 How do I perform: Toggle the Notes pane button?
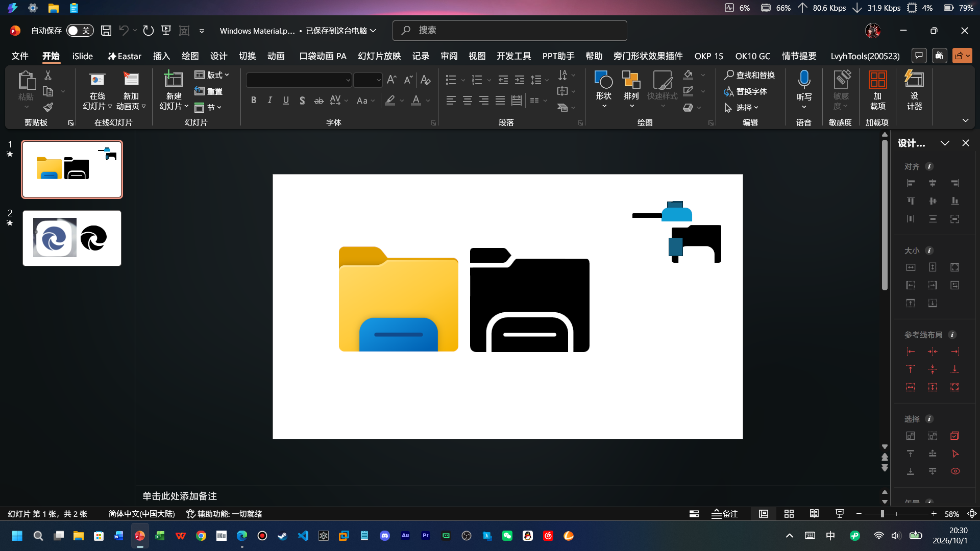click(x=725, y=514)
